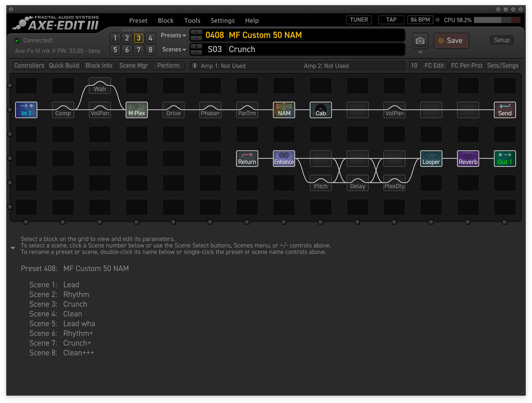Select the M-Plex multiplexer block

tap(137, 110)
